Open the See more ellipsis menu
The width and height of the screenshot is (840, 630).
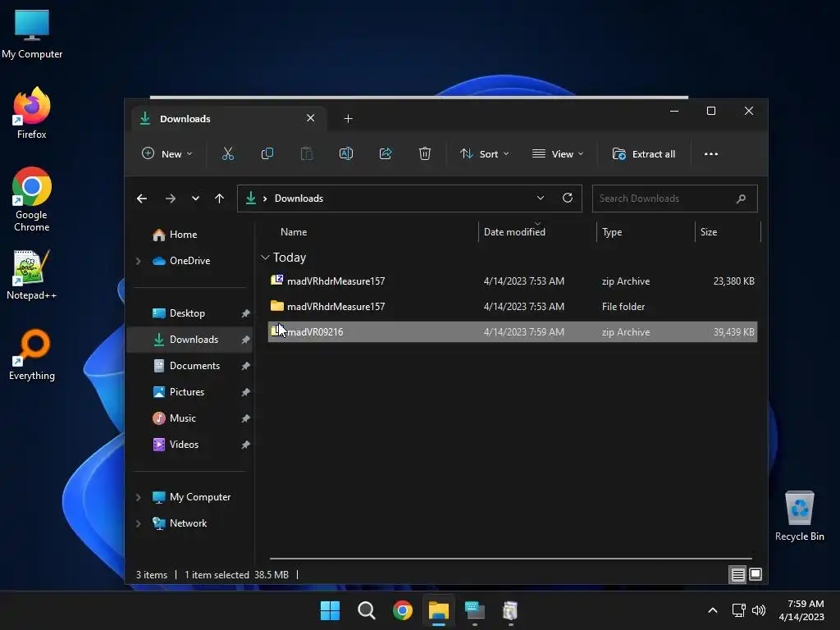coord(711,153)
